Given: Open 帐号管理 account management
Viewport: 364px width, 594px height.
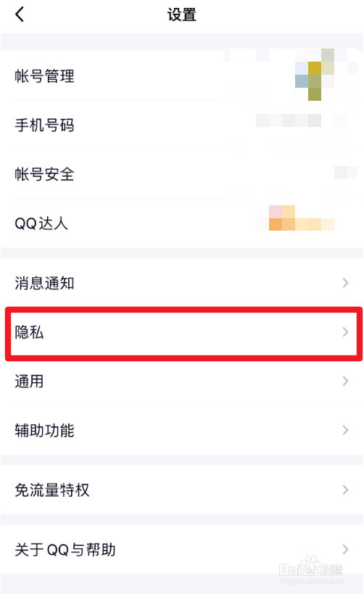Looking at the screenshot, I should 182,75.
